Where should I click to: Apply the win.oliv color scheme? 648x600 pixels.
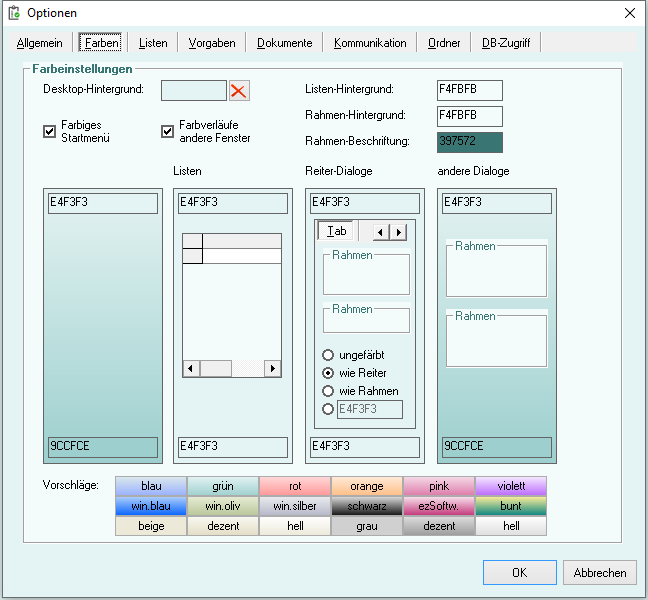click(223, 506)
